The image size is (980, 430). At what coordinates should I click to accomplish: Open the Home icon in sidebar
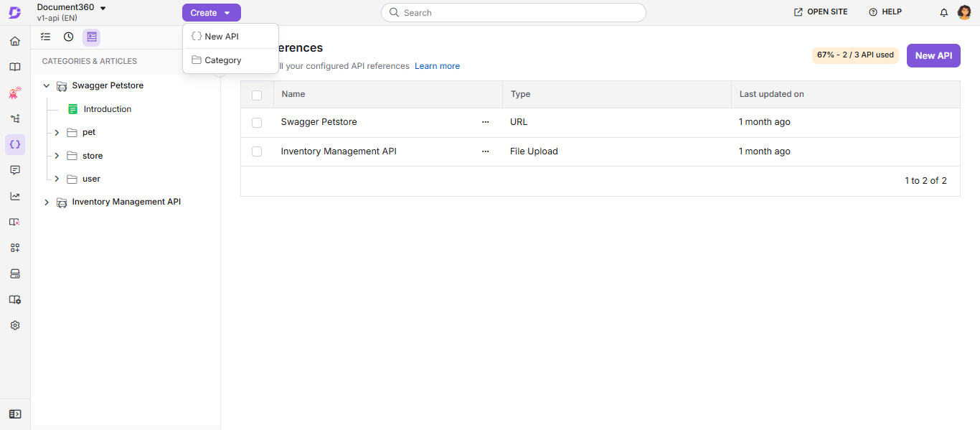[15, 41]
